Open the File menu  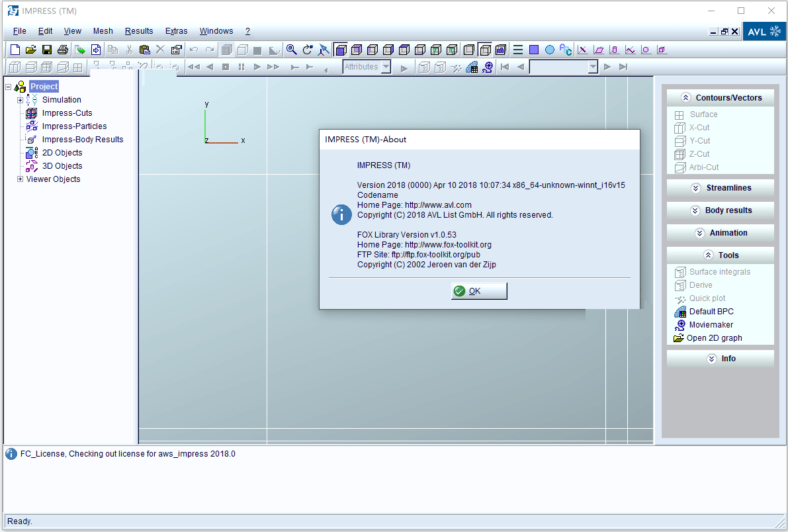(20, 31)
